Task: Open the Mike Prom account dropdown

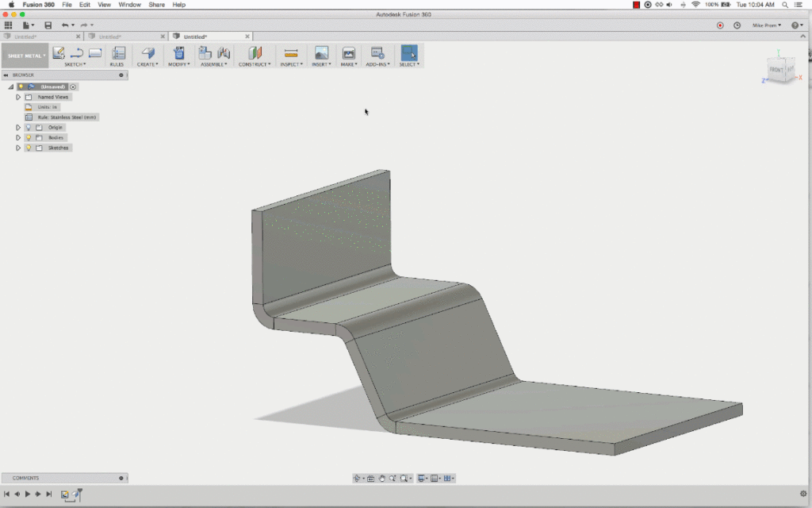Action: point(766,25)
